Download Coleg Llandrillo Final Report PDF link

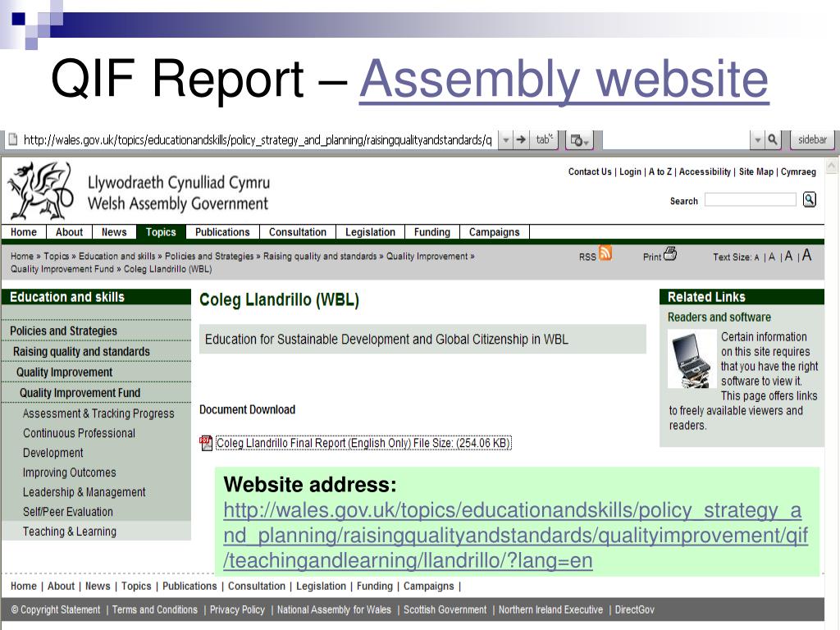point(363,443)
